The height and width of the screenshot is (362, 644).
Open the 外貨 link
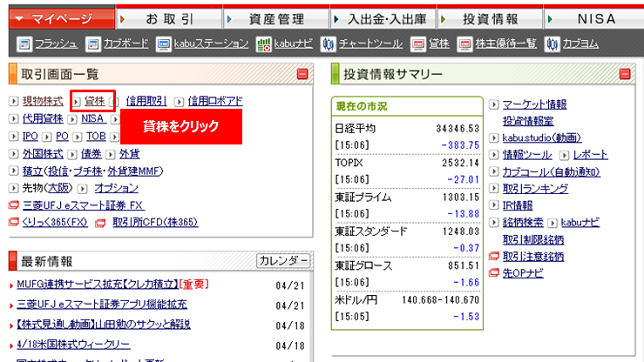pyautogui.click(x=129, y=154)
